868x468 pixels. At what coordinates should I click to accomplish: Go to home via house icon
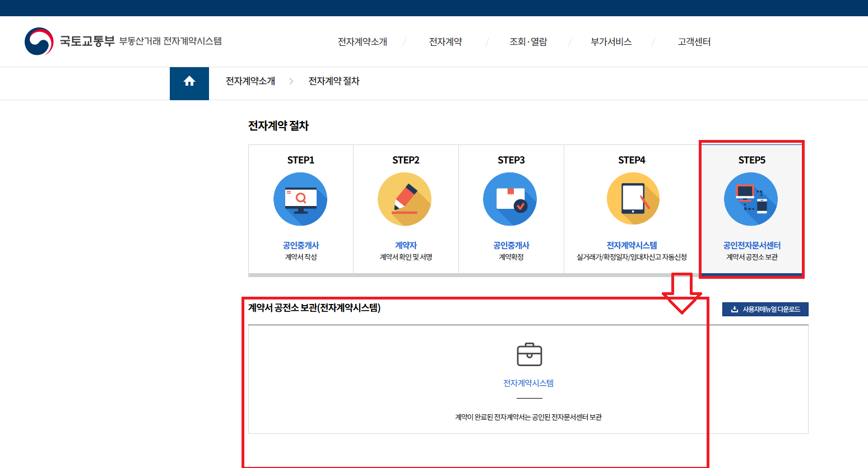(189, 81)
